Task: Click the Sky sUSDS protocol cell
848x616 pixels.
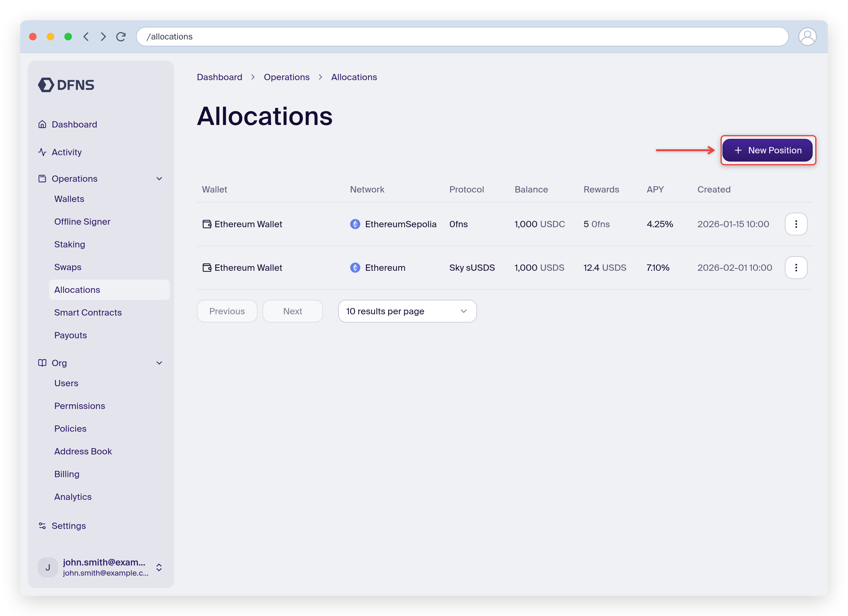Action: coord(472,267)
